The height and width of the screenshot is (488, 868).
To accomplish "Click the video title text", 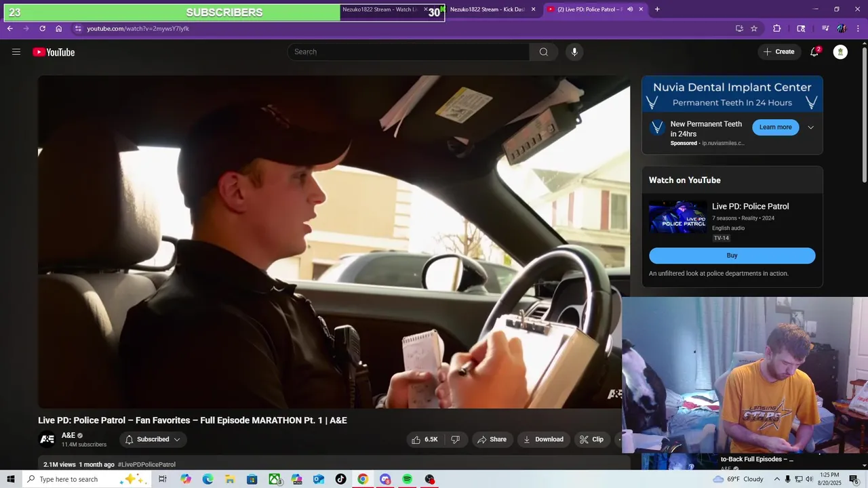I will pyautogui.click(x=193, y=420).
